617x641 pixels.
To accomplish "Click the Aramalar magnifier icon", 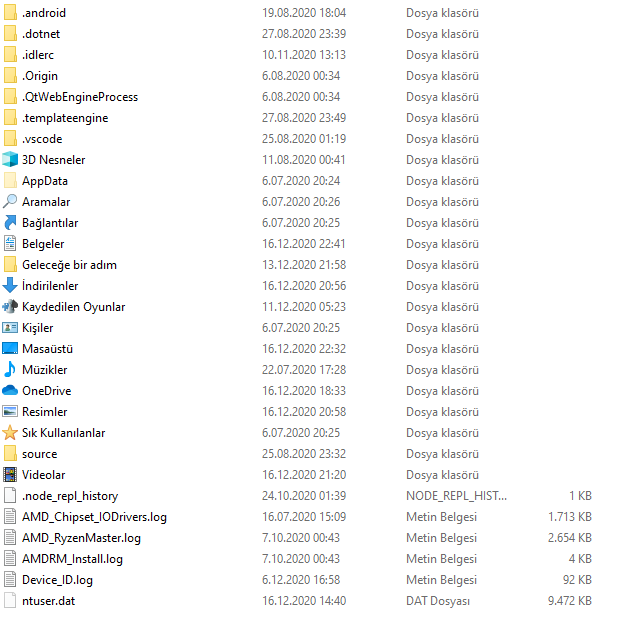I will [10, 202].
